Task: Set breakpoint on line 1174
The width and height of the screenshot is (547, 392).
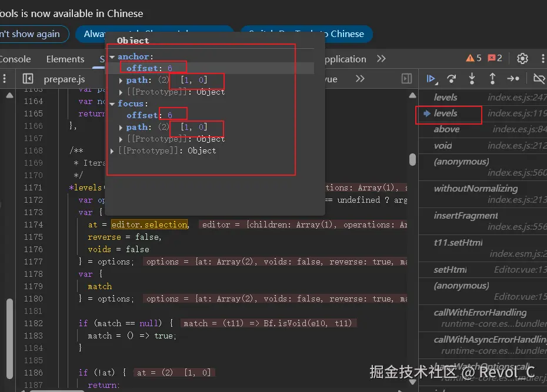Action: [x=33, y=225]
